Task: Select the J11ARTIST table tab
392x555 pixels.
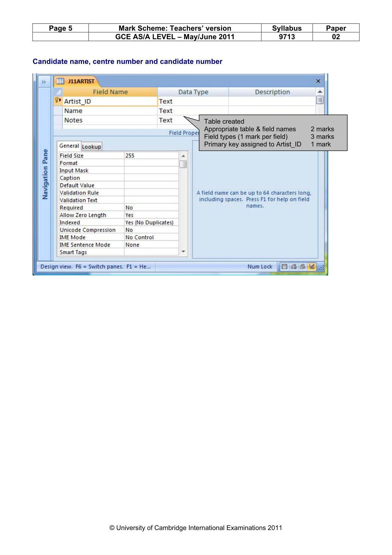Action: tap(77, 81)
